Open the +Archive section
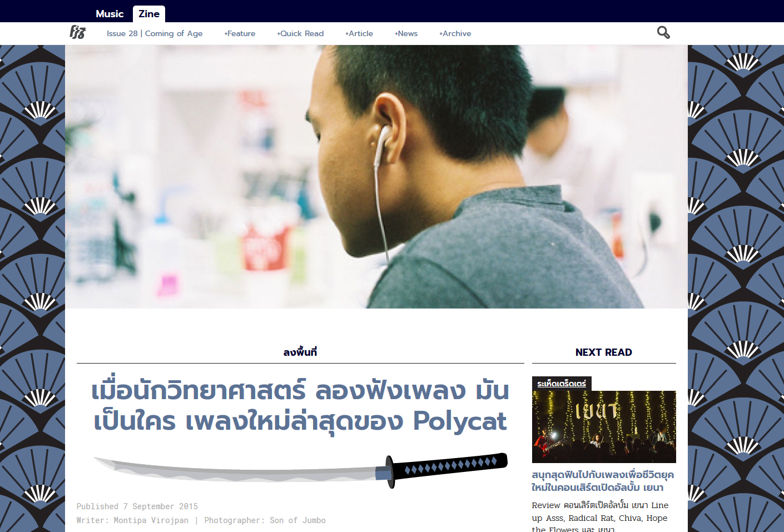 455,33
